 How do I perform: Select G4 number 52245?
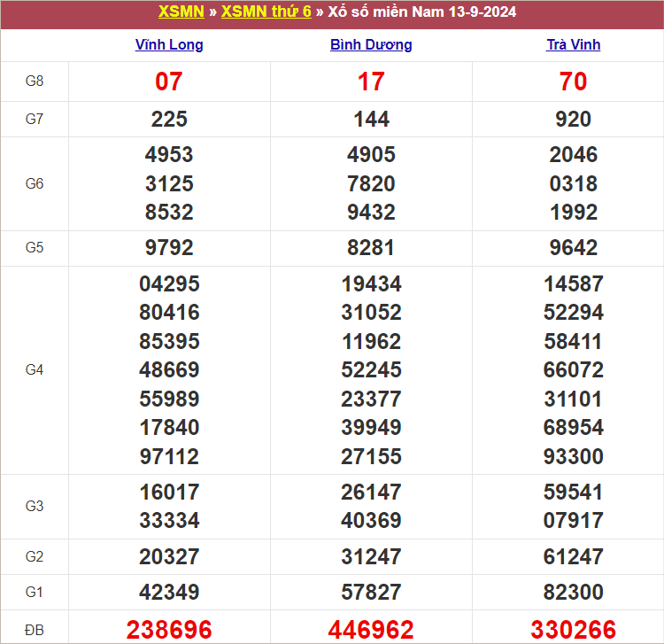coord(371,369)
